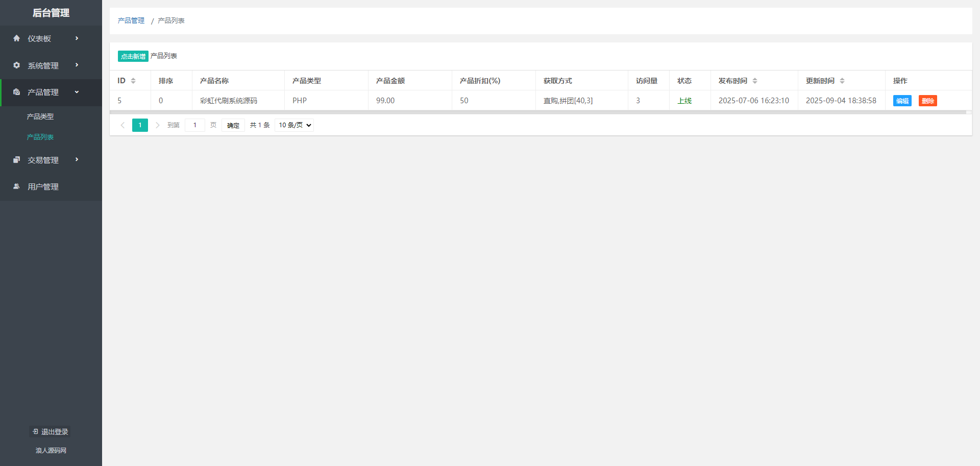The width and height of the screenshot is (980, 466).
Task: Click the logout icon at sidebar bottom
Action: tap(35, 432)
